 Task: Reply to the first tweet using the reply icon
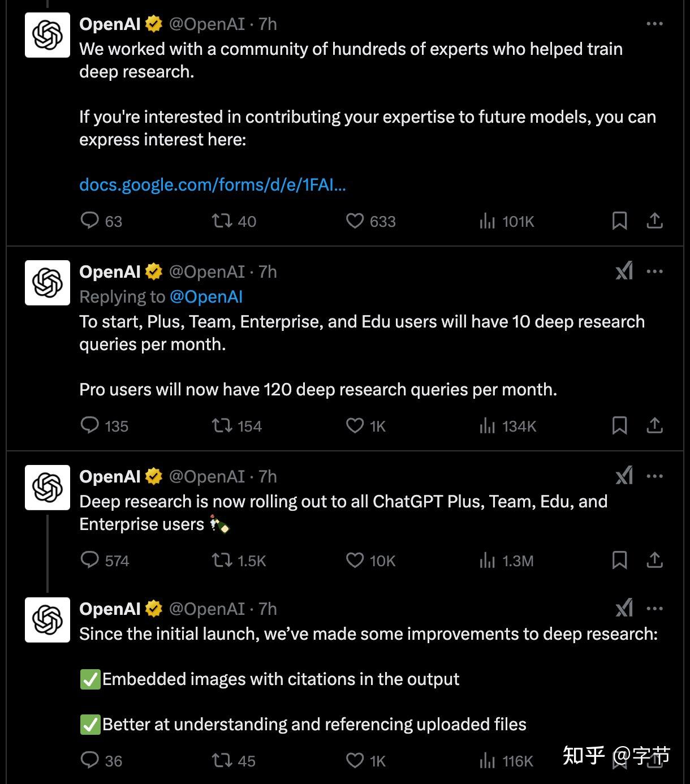coord(90,221)
